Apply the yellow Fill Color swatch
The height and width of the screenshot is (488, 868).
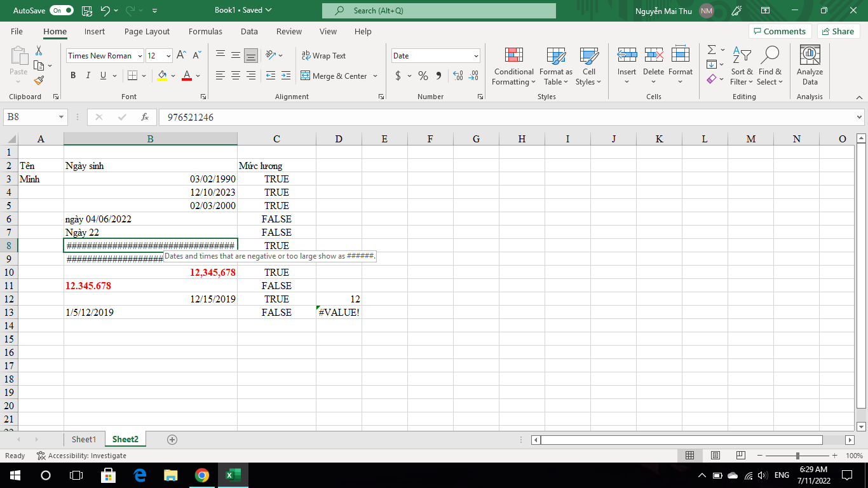click(x=162, y=76)
